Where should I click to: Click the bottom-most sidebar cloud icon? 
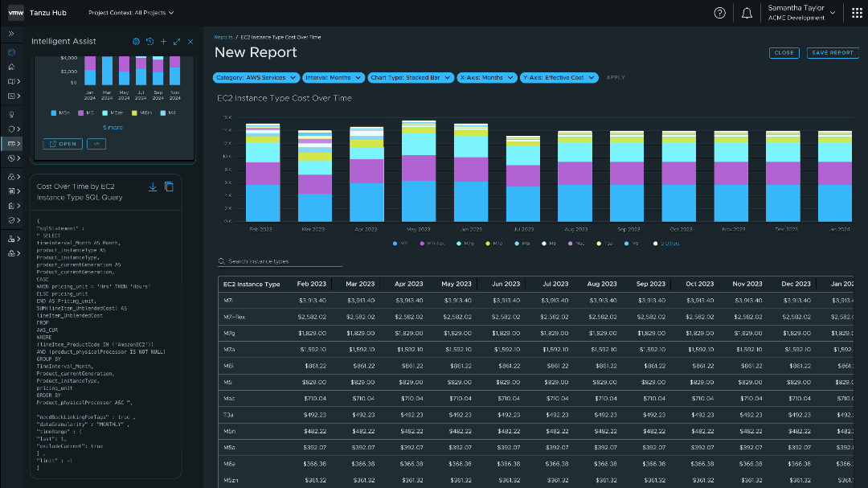(x=11, y=254)
